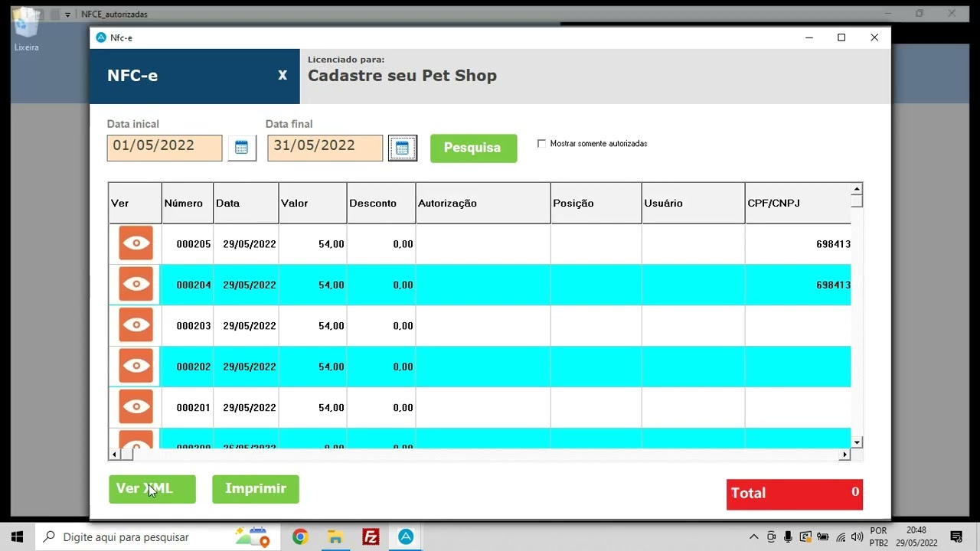Click the battery tray icon
Image resolution: width=980 pixels, height=551 pixels.
823,537
